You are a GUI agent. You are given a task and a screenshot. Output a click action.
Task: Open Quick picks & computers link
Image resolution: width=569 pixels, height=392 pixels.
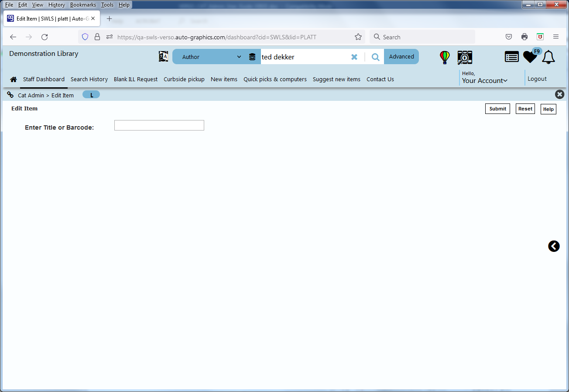point(275,79)
